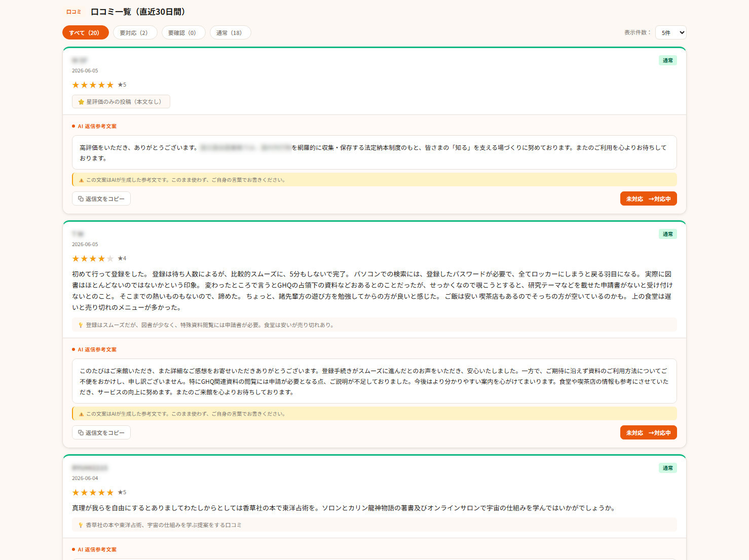This screenshot has height=560, width=749.
Task: Click the warning icon in the first AI notice
Action: click(x=81, y=180)
